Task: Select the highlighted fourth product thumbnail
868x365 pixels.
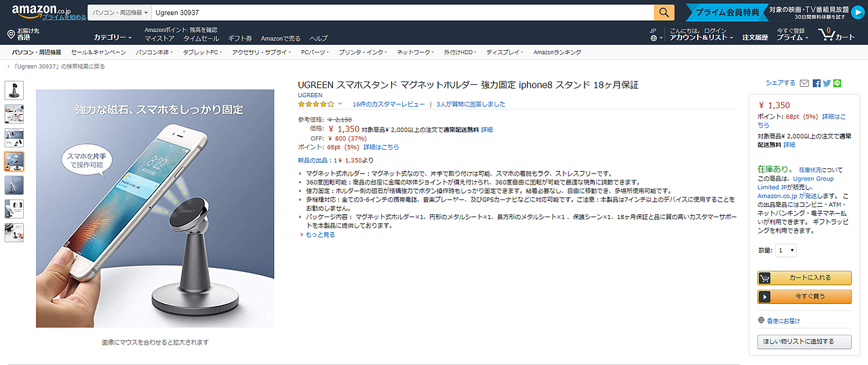Action: point(14,161)
